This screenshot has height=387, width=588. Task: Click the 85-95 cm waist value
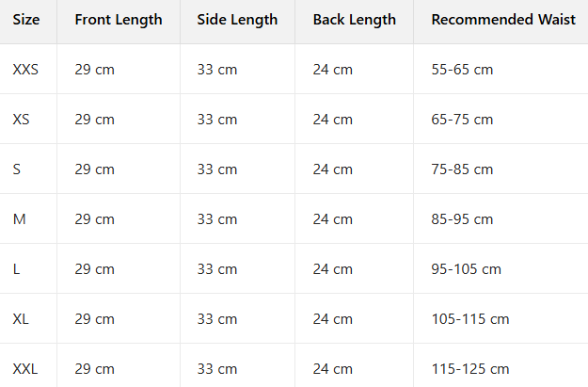(x=462, y=219)
